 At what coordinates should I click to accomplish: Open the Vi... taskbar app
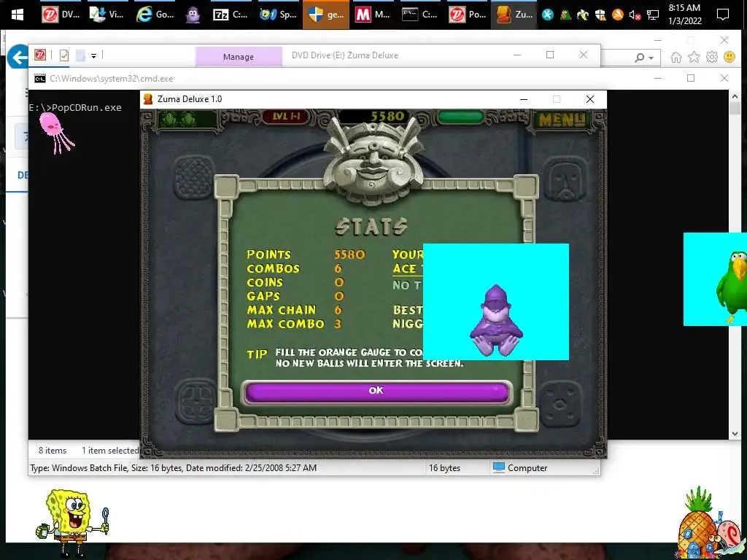point(107,15)
